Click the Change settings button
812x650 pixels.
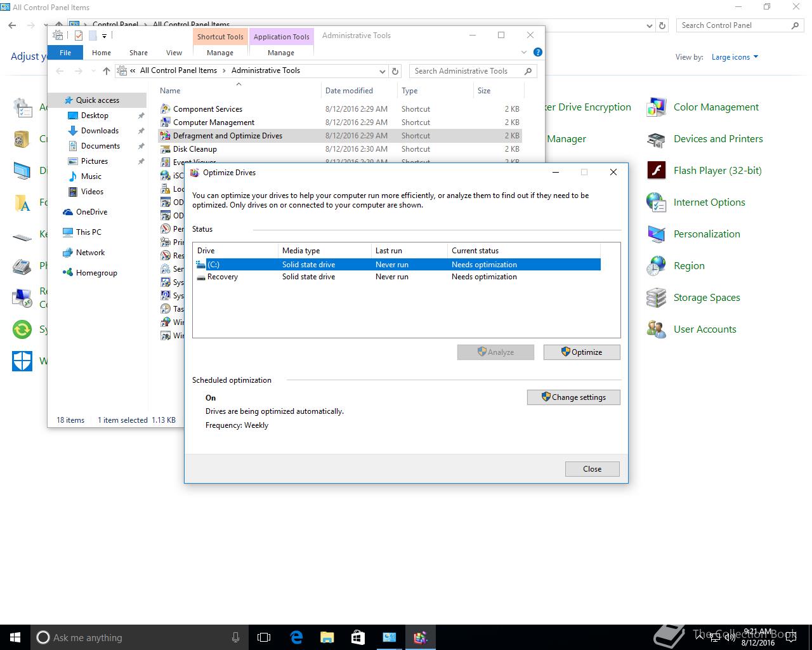coord(573,397)
